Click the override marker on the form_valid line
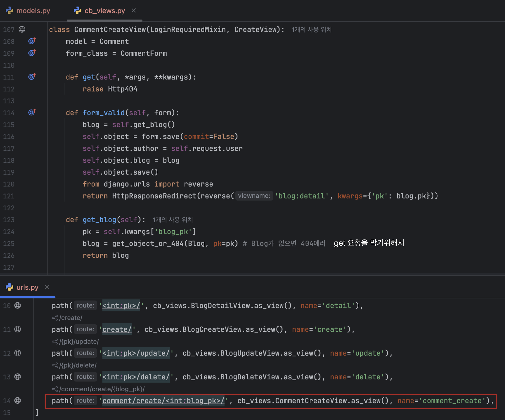This screenshot has width=505, height=420. (x=32, y=112)
